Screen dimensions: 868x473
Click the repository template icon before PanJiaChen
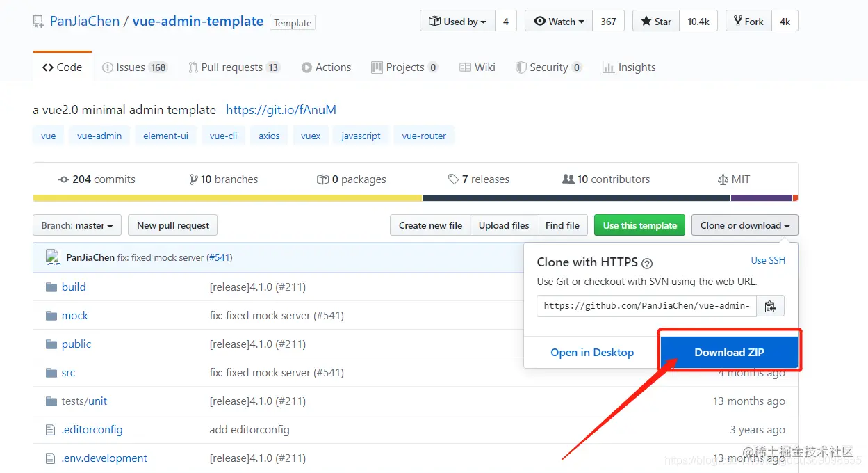point(38,22)
